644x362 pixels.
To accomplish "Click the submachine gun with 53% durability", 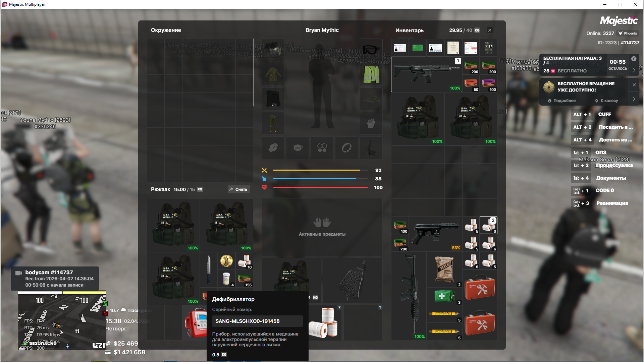I will (435, 234).
